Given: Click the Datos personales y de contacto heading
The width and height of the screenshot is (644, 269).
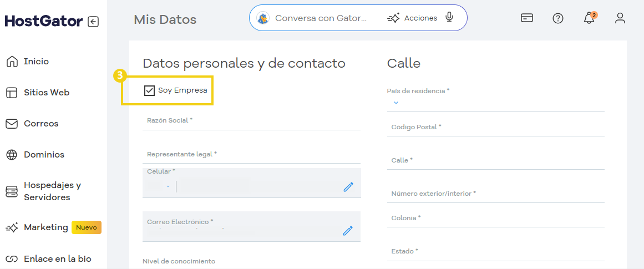Looking at the screenshot, I should (x=244, y=64).
